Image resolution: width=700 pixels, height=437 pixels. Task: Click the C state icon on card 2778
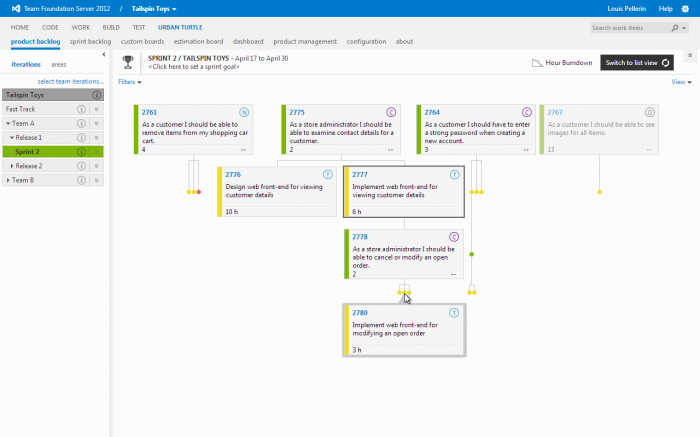point(454,237)
